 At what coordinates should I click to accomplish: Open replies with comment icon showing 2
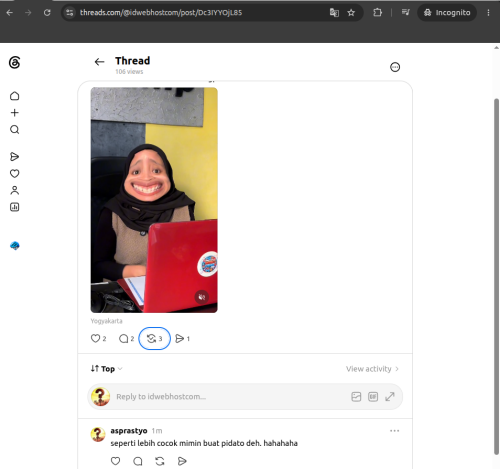[x=126, y=339]
